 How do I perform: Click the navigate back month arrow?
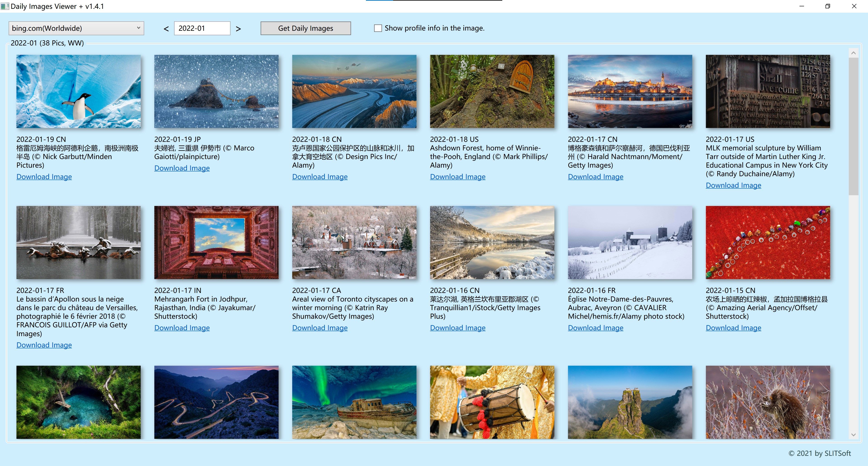(166, 28)
